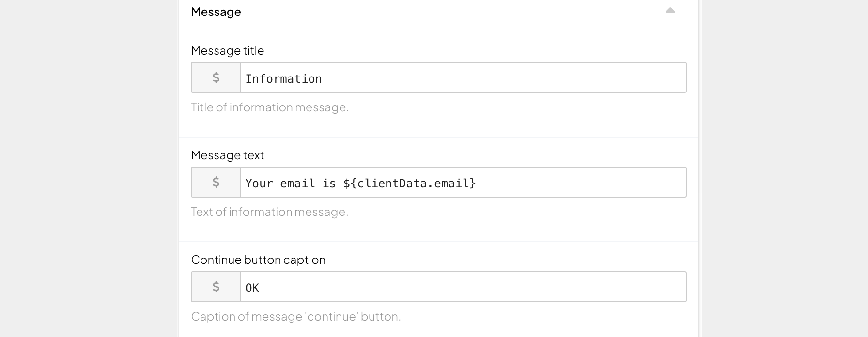This screenshot has width=868, height=337.
Task: Click the gray area left of the panel
Action: [x=87, y=169]
